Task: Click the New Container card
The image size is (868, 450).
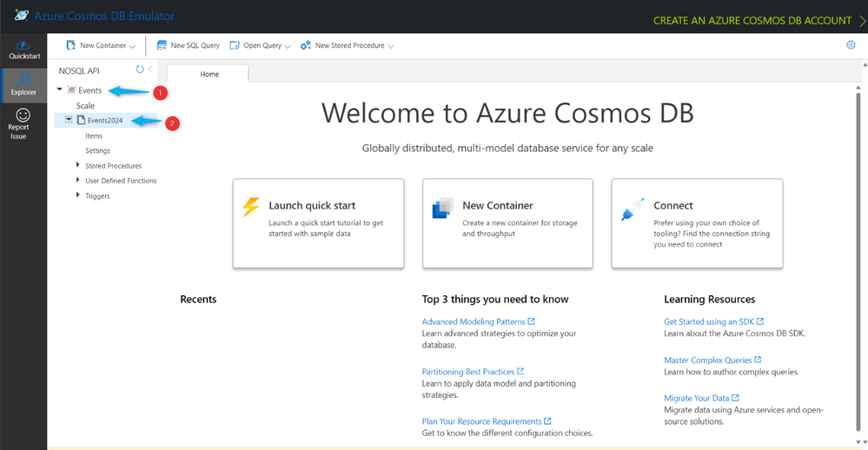Action: point(507,223)
